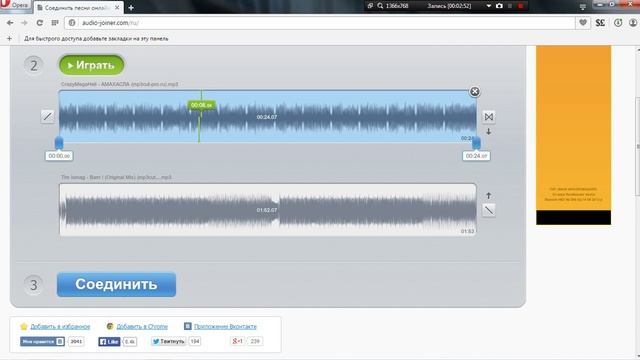Click the Twitter Твитнуть button
Image resolution: width=640 pixels, height=360 pixels.
[x=168, y=341]
